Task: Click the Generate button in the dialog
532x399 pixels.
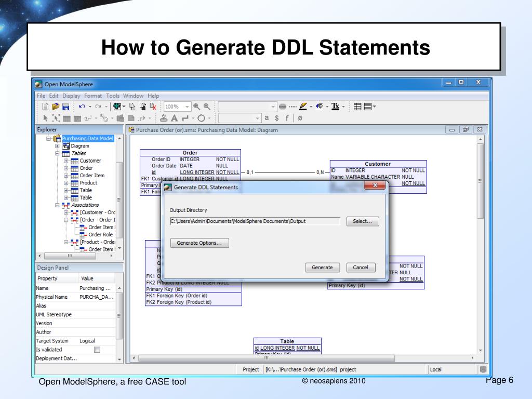Action: tap(322, 268)
